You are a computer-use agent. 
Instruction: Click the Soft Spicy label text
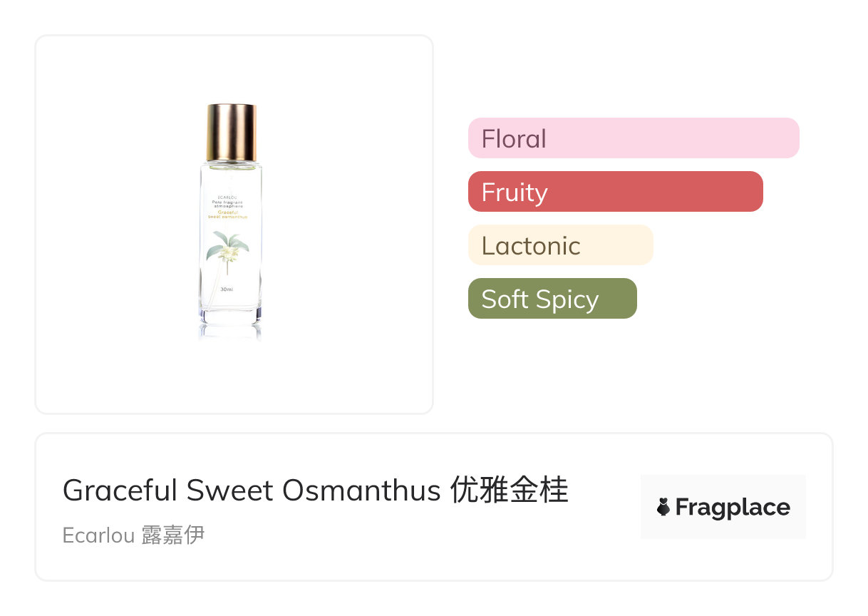pos(539,299)
